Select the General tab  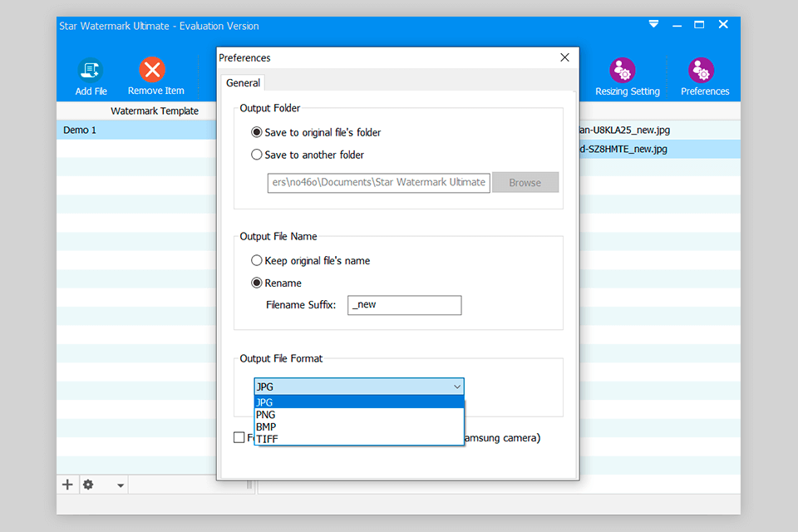pyautogui.click(x=243, y=83)
